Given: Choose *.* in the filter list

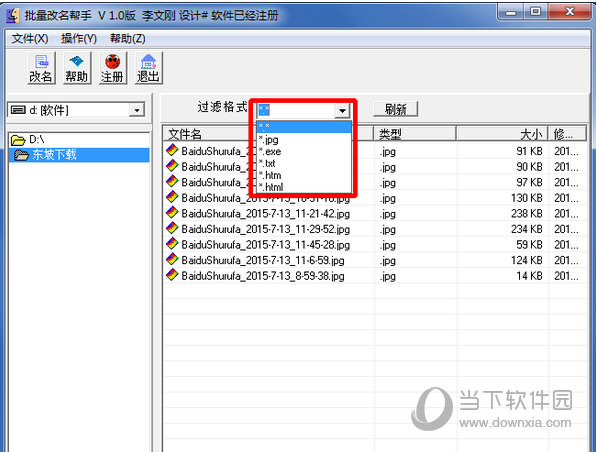Looking at the screenshot, I should (304, 127).
